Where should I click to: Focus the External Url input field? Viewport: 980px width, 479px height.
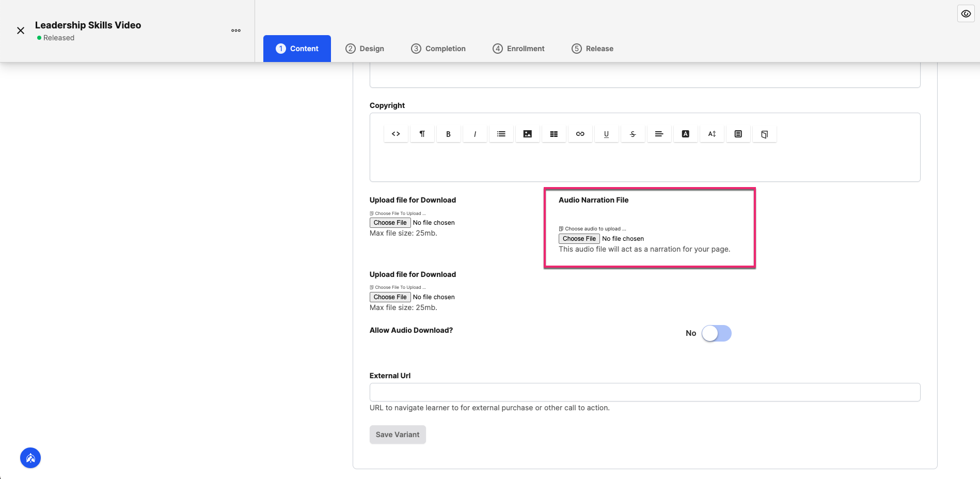tap(645, 392)
